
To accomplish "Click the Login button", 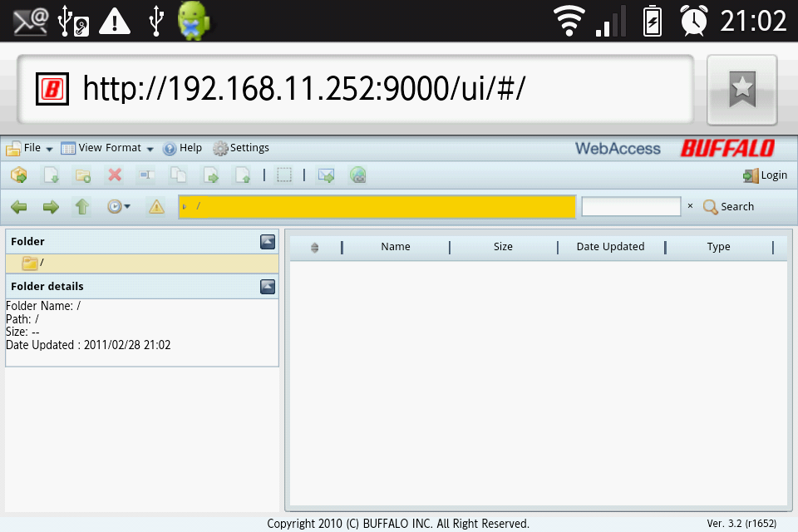I will coord(765,175).
